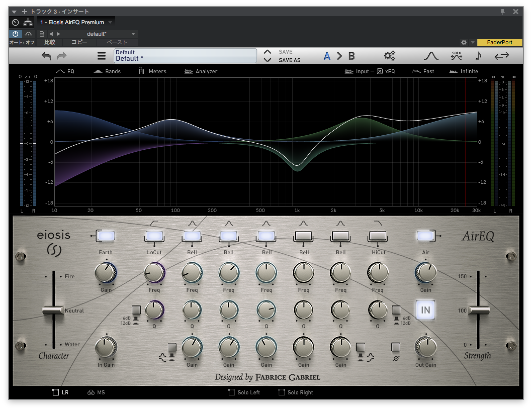
Task: Toggle the second Bell band button
Action: [x=229, y=236]
